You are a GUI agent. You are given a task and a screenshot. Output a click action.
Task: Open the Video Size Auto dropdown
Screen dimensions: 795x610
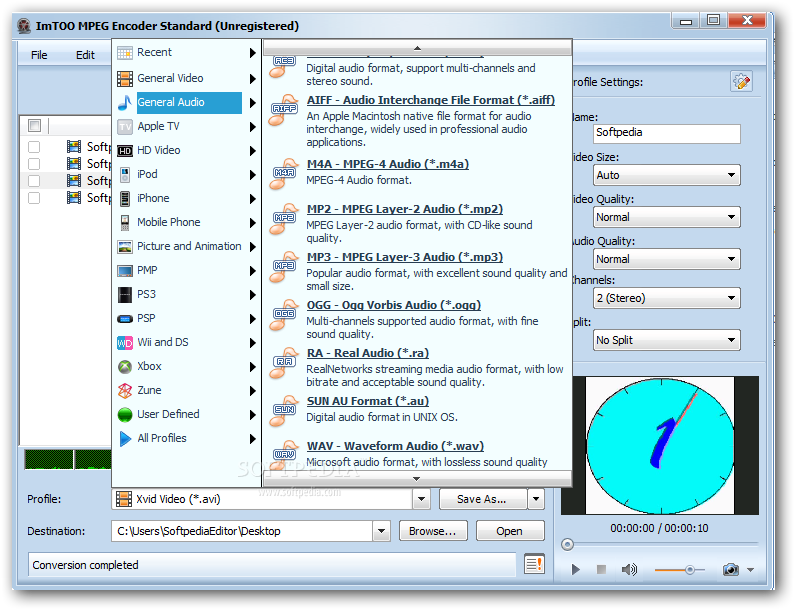click(x=667, y=175)
